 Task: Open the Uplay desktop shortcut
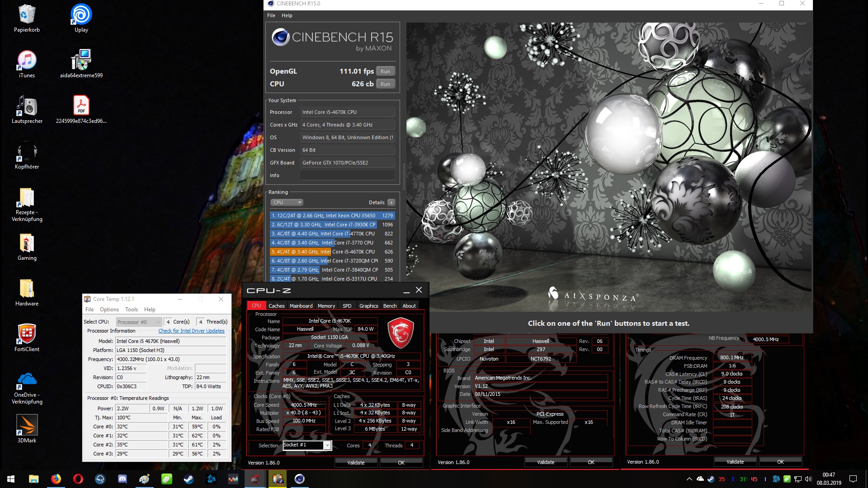coord(81,18)
